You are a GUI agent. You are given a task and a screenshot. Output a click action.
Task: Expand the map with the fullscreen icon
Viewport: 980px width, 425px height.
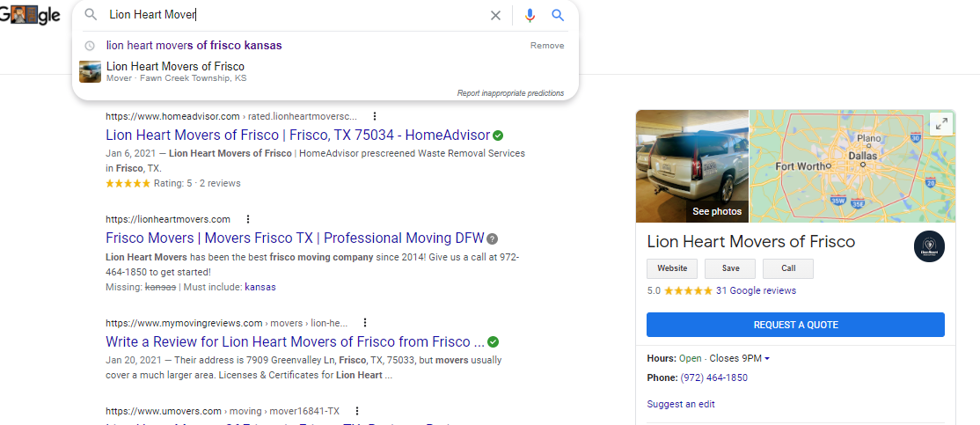pos(941,124)
